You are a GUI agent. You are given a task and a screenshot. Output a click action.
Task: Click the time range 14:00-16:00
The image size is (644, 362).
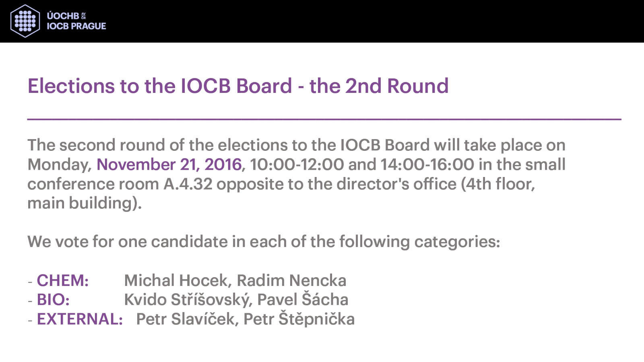(x=427, y=165)
